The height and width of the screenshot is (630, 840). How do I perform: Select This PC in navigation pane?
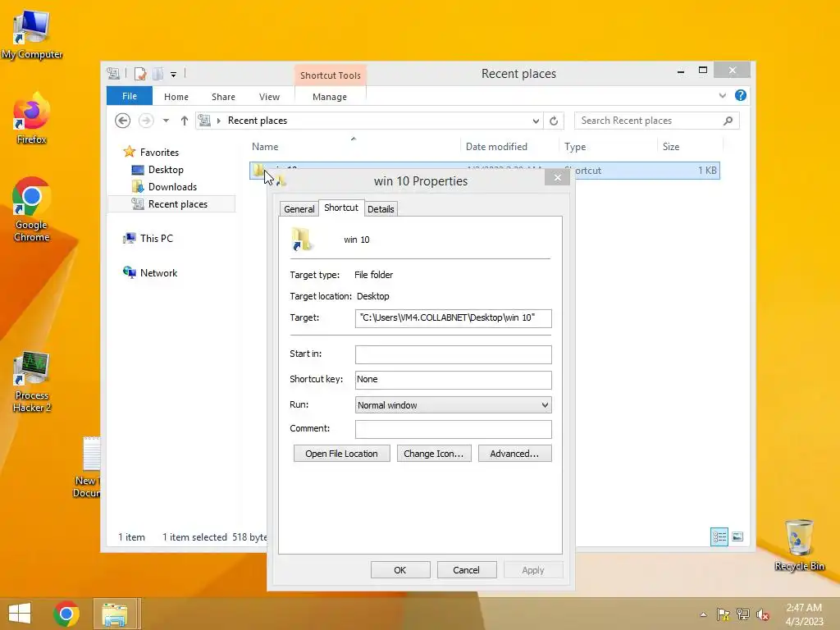pos(157,238)
